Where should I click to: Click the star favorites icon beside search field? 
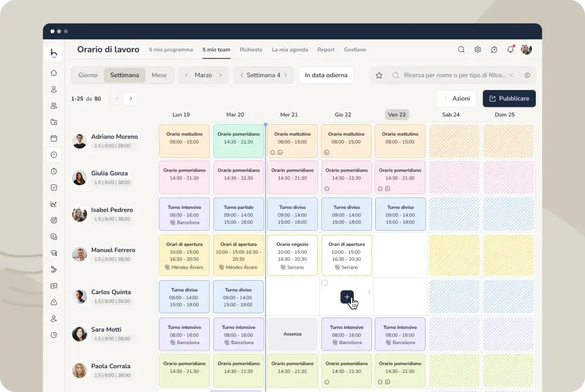tap(379, 75)
